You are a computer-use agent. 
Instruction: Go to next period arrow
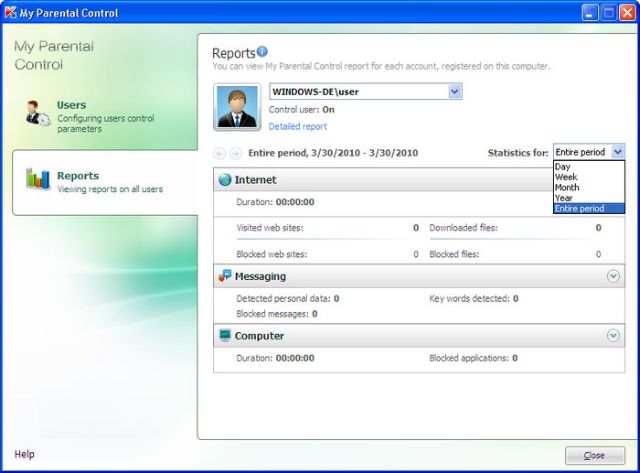coord(235,153)
